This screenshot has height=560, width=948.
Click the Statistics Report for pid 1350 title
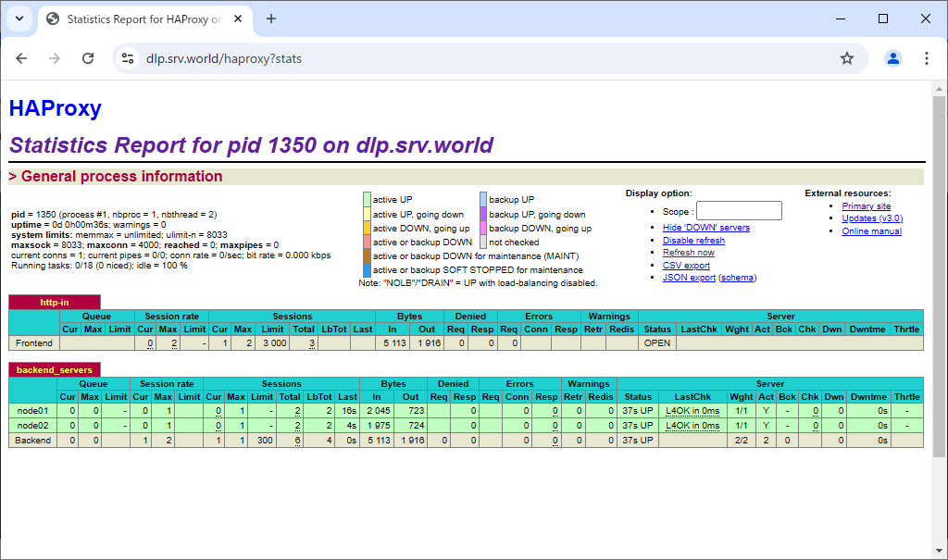click(x=251, y=145)
